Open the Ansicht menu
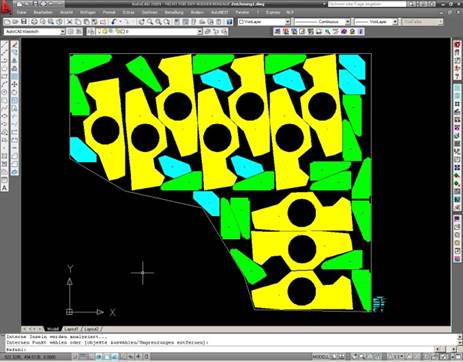463x362 pixels. 66,12
